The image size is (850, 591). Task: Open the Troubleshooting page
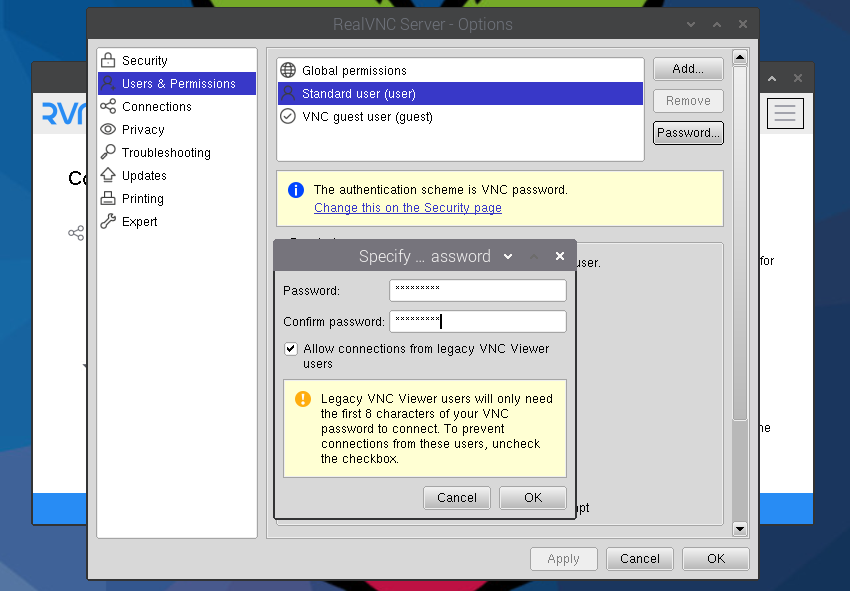[177, 152]
